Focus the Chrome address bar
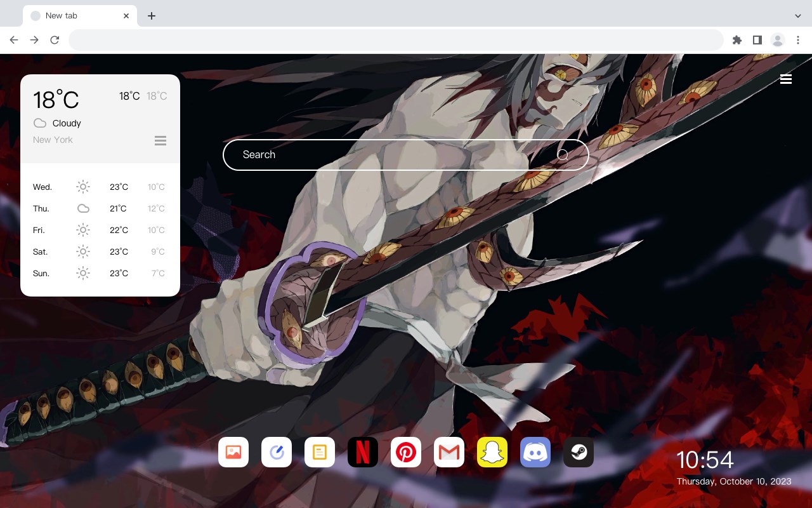812x508 pixels. point(396,40)
